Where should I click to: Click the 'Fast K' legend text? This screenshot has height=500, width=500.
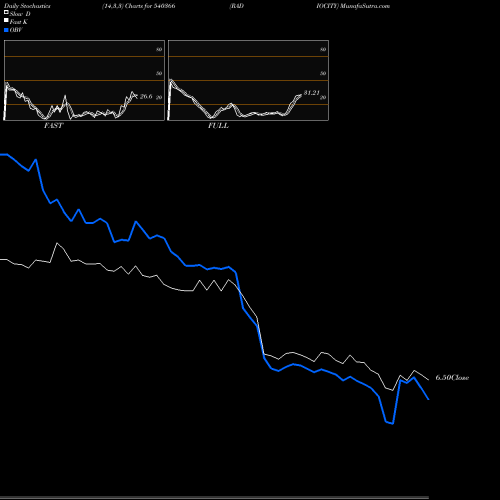coord(19,22)
